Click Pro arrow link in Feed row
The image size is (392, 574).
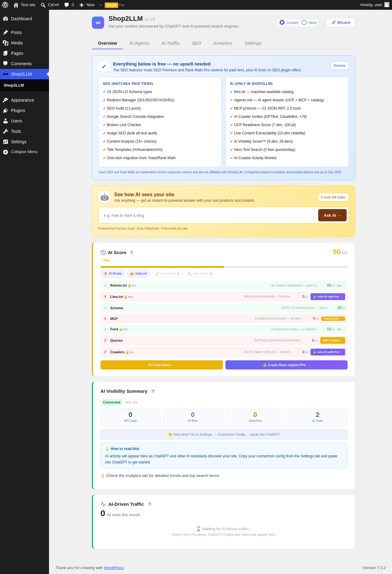[x=341, y=329]
